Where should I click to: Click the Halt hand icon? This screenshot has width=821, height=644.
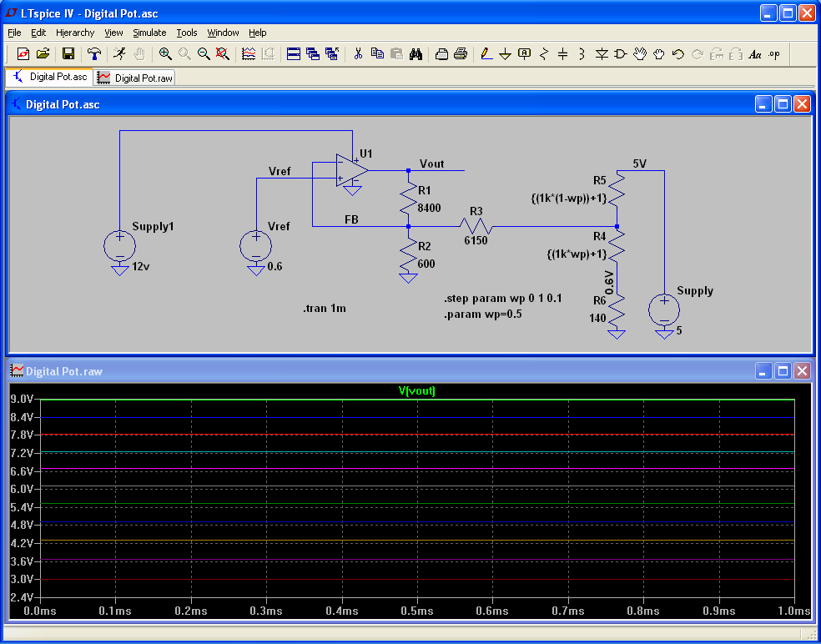coord(139,53)
